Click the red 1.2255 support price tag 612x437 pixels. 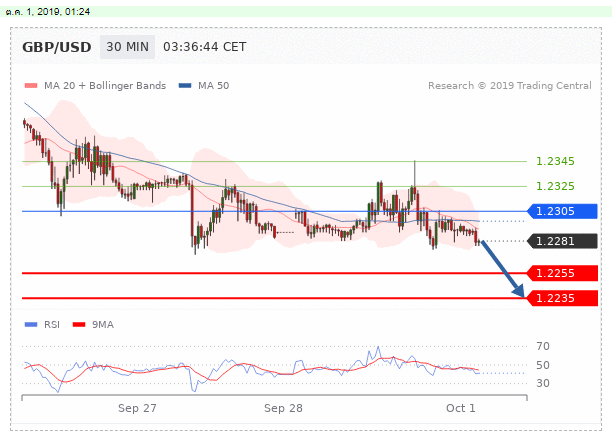click(x=562, y=273)
